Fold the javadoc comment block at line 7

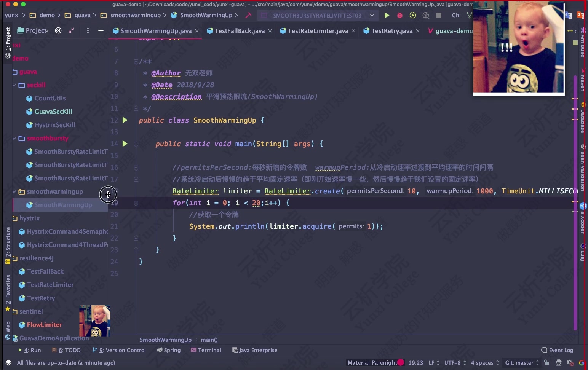[x=136, y=61]
